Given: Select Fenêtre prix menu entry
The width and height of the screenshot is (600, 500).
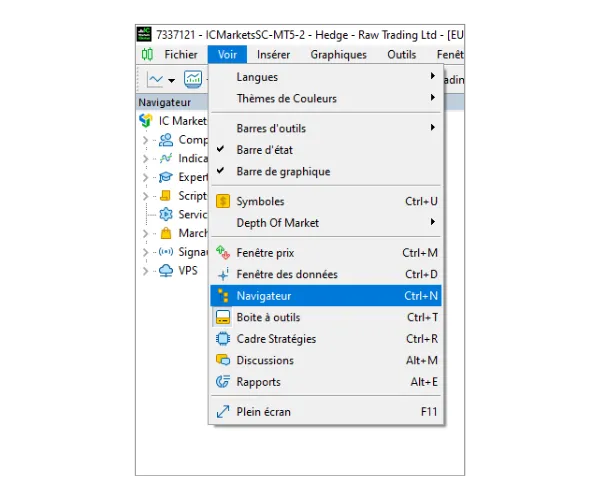Looking at the screenshot, I should click(326, 252).
